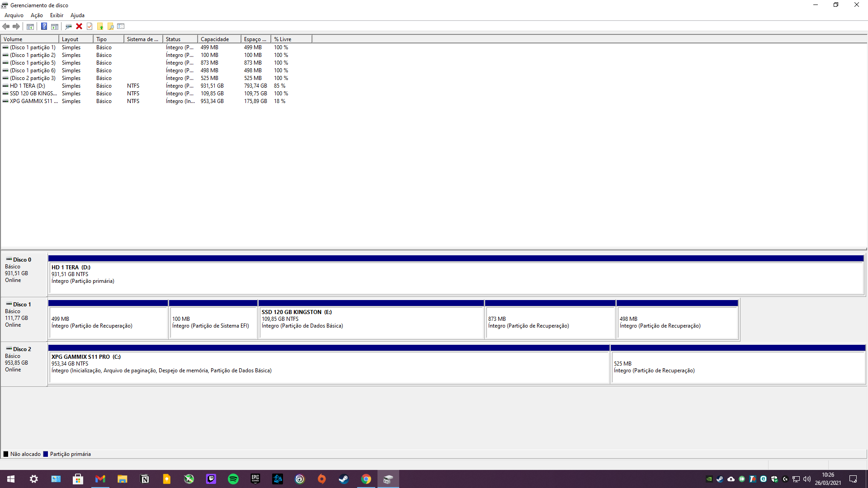Toggle the console tree show/hide icon
868x488 pixels.
coord(30,26)
